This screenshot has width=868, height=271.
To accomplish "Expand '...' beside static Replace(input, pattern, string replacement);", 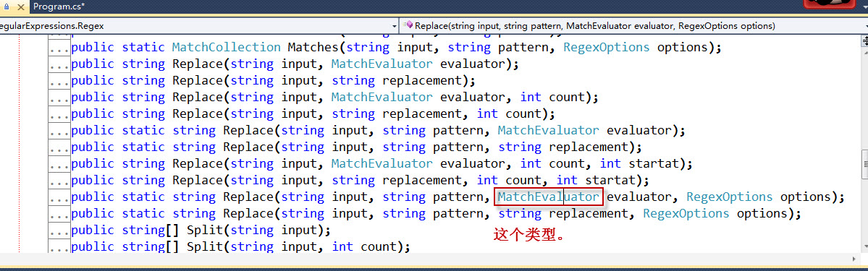I will click(59, 147).
